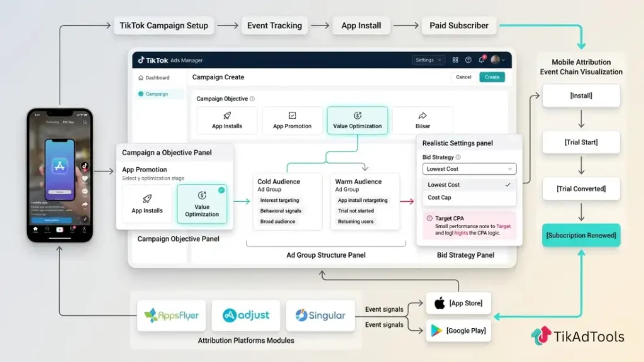Click the user profile avatar
Screen dimensions: 644x362
[x=496, y=60]
